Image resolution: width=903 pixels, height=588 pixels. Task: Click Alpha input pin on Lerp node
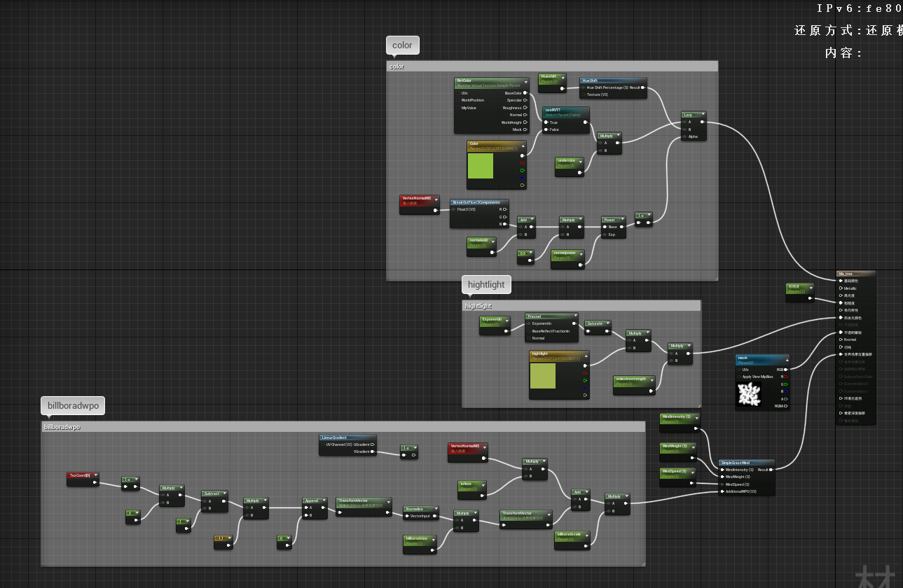click(685, 136)
